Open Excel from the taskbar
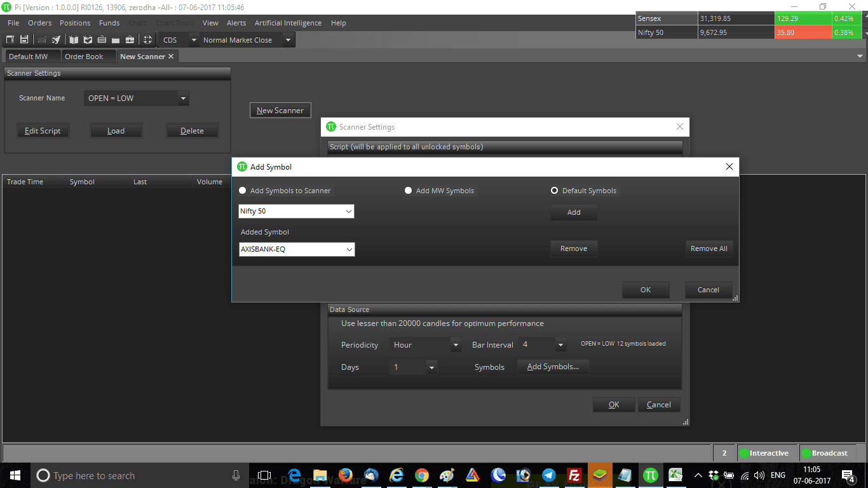 pyautogui.click(x=675, y=475)
